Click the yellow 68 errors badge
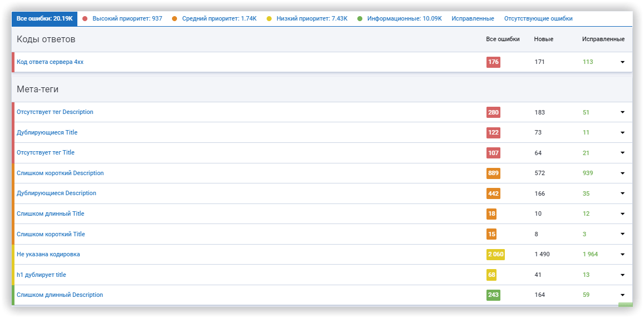The image size is (644, 318). [491, 275]
